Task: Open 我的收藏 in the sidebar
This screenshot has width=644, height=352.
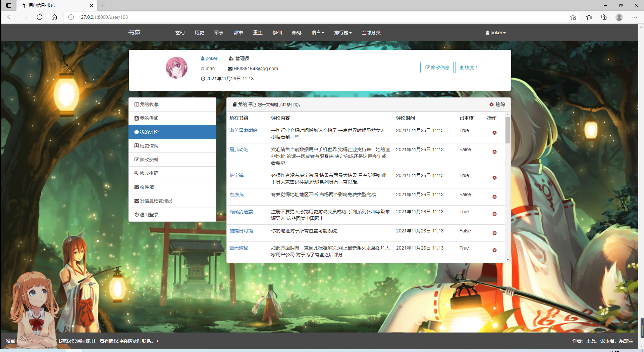Action: [x=172, y=104]
